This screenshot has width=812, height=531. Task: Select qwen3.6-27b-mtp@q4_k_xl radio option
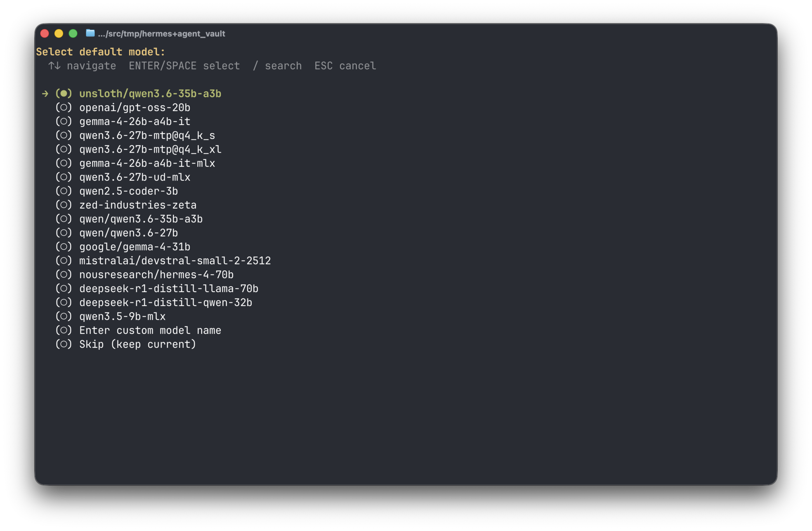tap(64, 149)
